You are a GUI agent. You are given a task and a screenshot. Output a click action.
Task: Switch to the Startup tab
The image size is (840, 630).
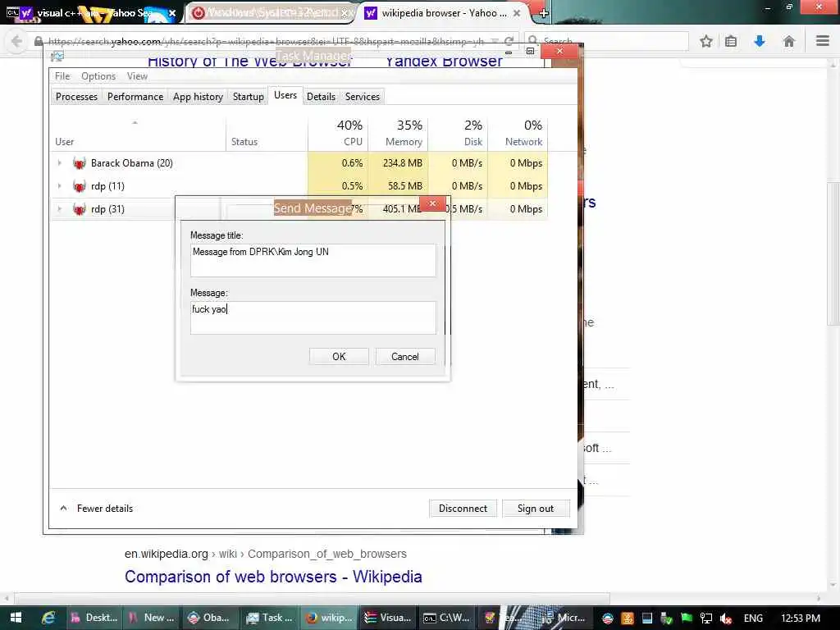click(x=248, y=97)
